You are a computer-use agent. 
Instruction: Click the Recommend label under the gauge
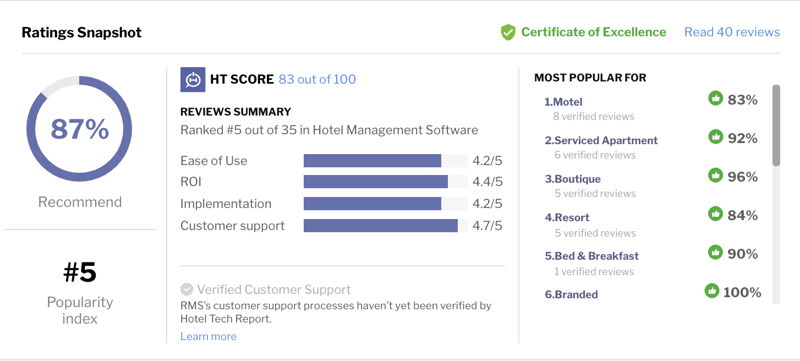[80, 202]
